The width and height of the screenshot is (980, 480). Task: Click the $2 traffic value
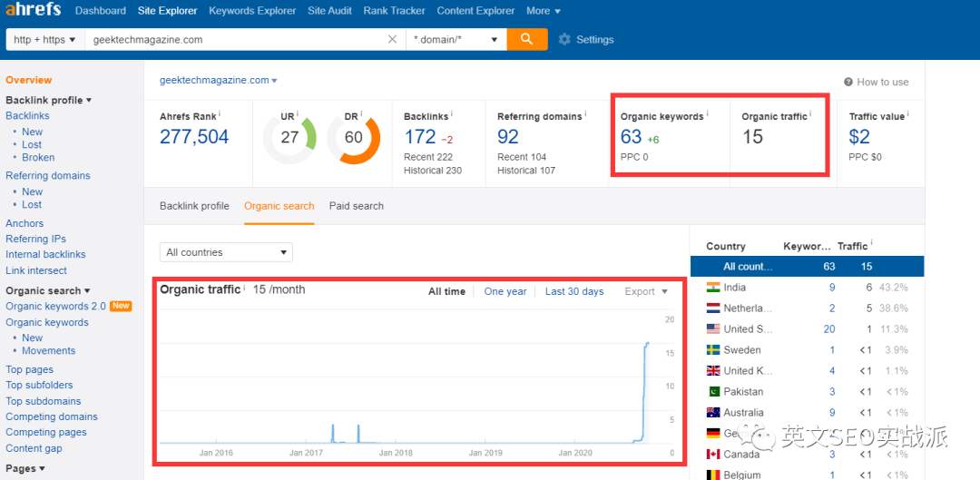[x=859, y=136]
